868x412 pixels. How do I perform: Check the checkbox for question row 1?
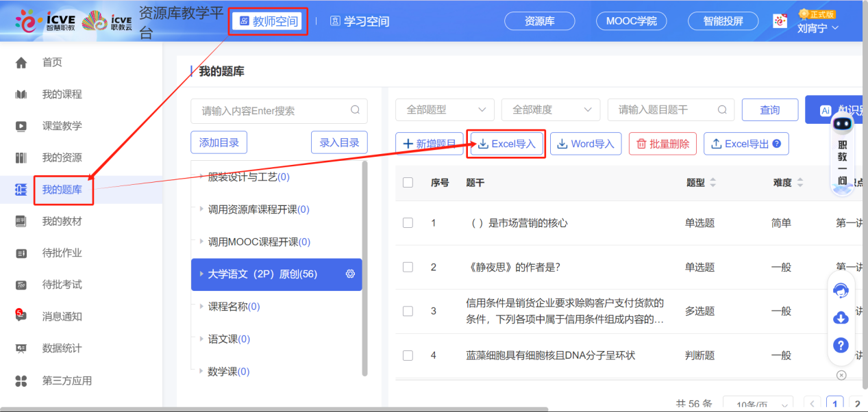408,223
